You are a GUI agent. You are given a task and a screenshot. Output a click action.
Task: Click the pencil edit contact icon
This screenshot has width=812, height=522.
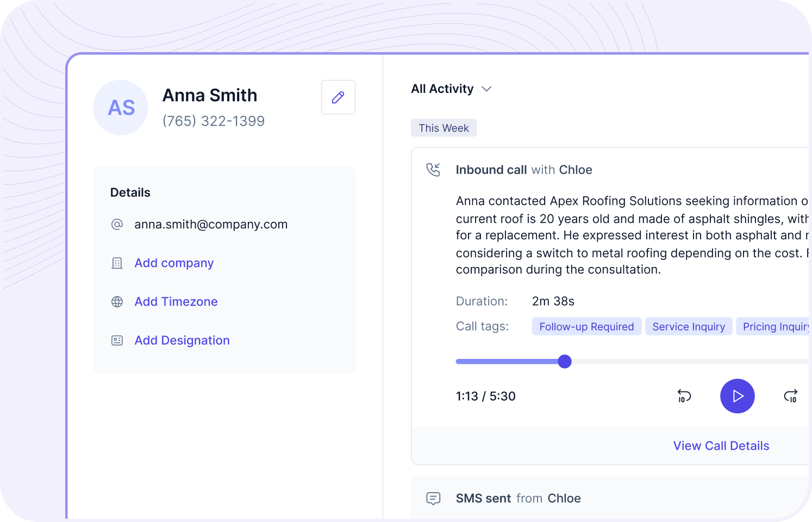[338, 97]
